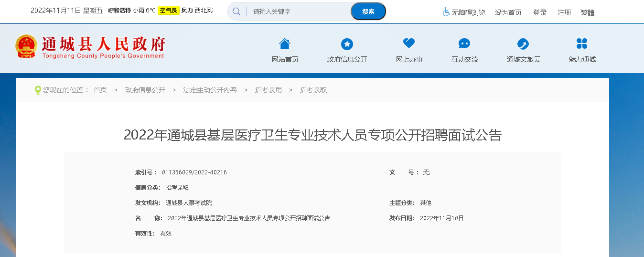Image resolution: width=644 pixels, height=257 pixels.
Task: Click the chat bubble icon for 互动交流
Action: pyautogui.click(x=464, y=44)
